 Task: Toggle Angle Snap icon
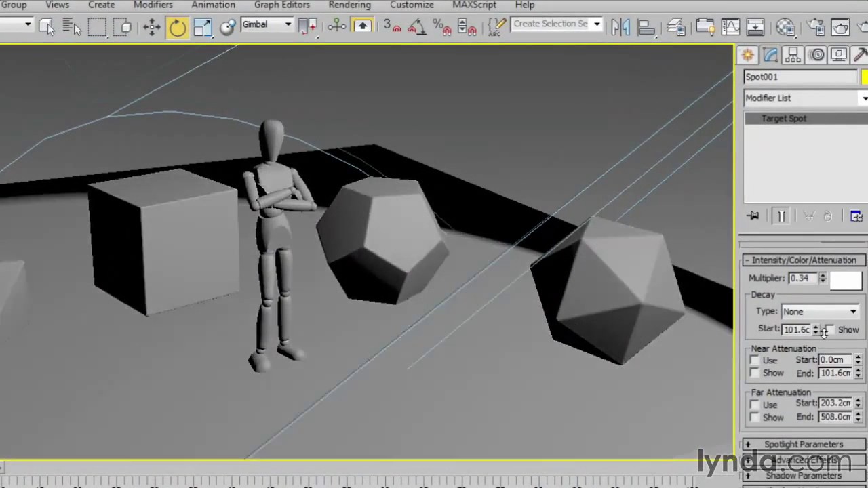point(416,26)
